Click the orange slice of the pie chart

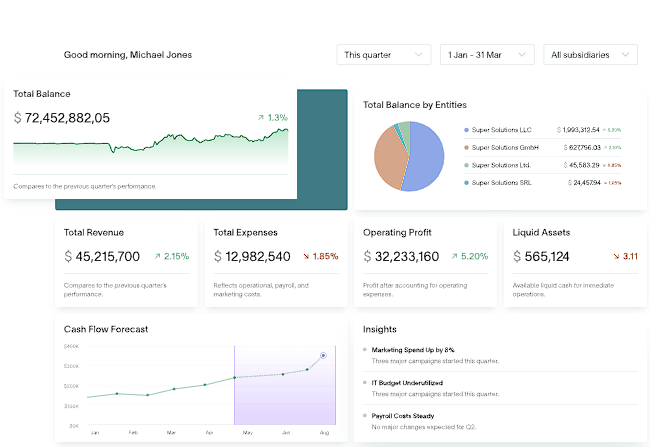point(388,160)
